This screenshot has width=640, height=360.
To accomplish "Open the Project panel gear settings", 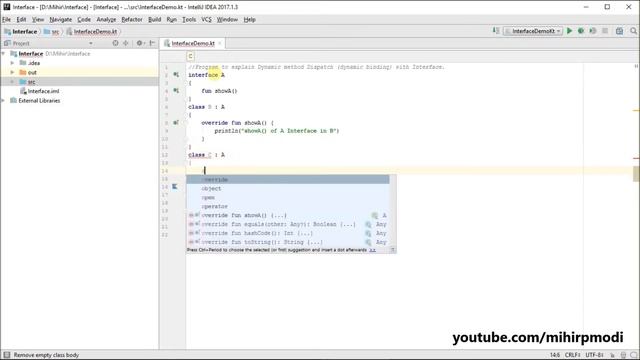I will (140, 43).
